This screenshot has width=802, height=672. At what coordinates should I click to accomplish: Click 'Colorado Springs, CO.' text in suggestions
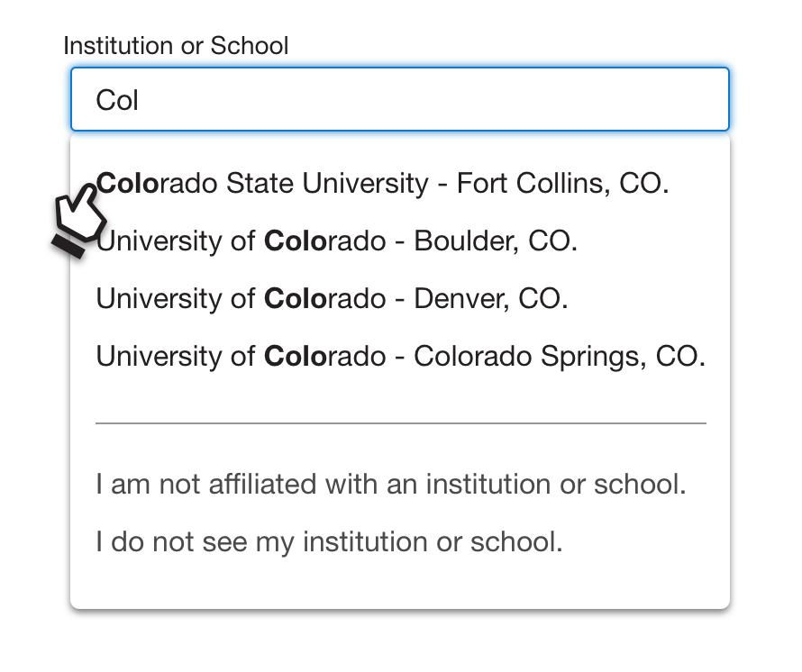click(x=559, y=357)
